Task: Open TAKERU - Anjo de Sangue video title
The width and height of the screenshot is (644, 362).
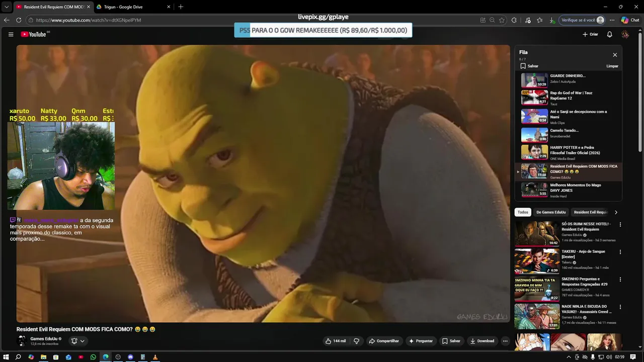Action: click(x=583, y=254)
